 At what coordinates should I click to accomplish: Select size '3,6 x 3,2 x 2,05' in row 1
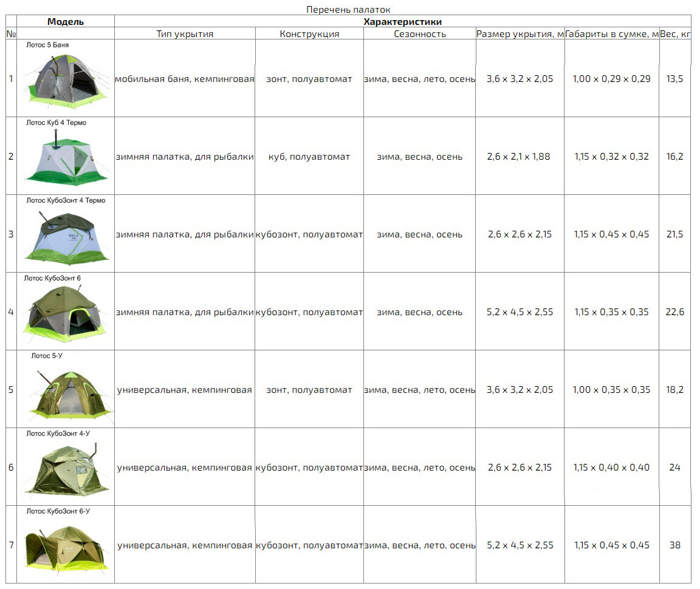[520, 78]
